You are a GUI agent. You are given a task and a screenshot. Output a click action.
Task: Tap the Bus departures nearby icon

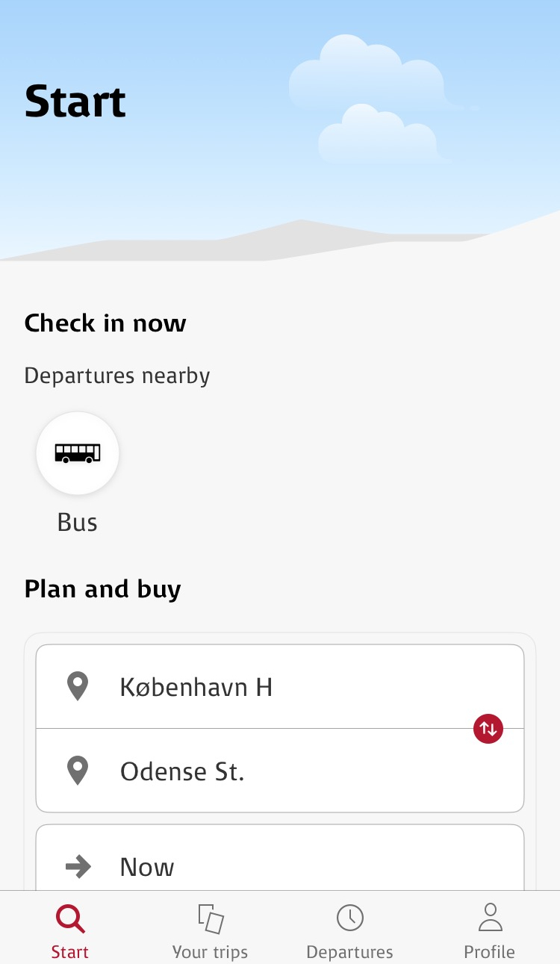pyautogui.click(x=78, y=453)
